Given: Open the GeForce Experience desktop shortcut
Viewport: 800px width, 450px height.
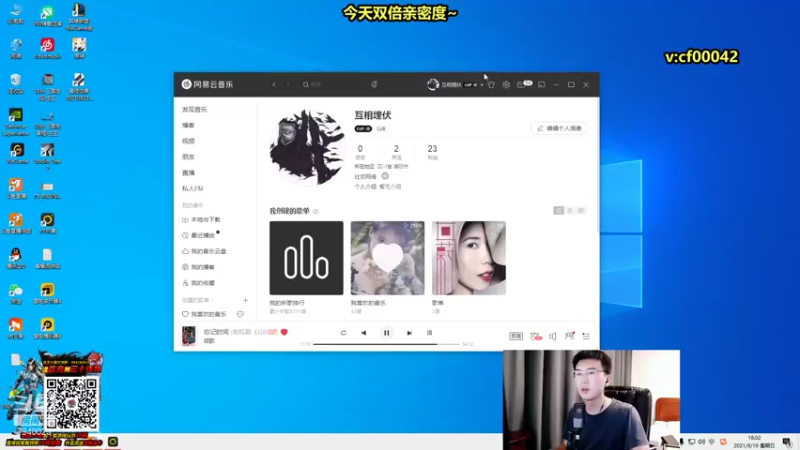Looking at the screenshot, I should 16,122.
